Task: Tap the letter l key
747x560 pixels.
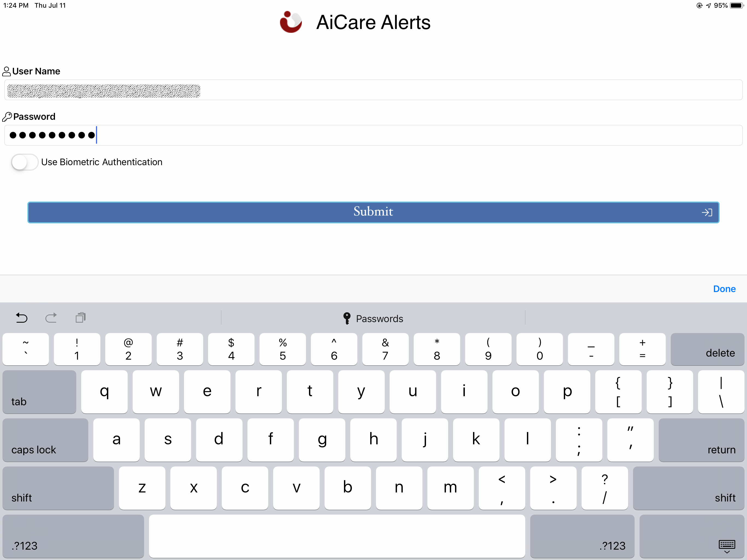Action: pyautogui.click(x=527, y=440)
